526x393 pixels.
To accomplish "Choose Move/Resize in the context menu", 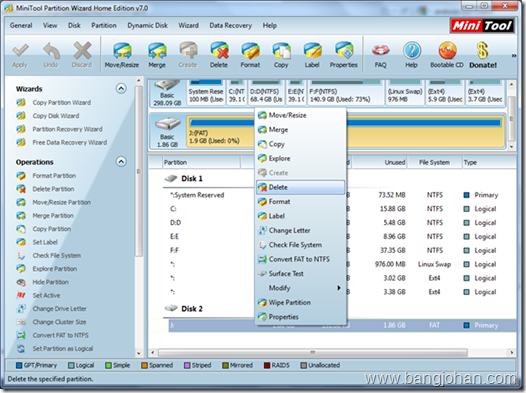I will coord(301,115).
